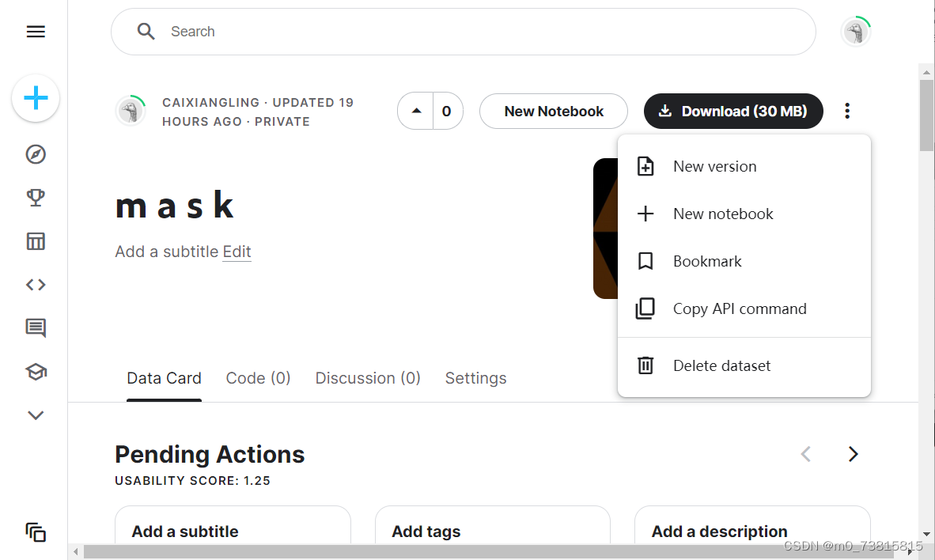The width and height of the screenshot is (935, 560).
Task: Switch to the Settings tab
Action: tap(475, 378)
